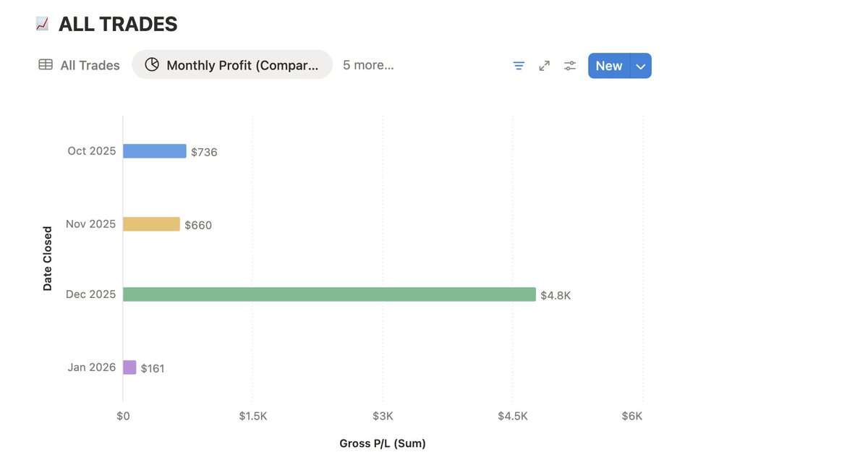Click the purple Jan 2026 bar
Image resolution: width=868 pixels, height=460 pixels.
pos(129,367)
